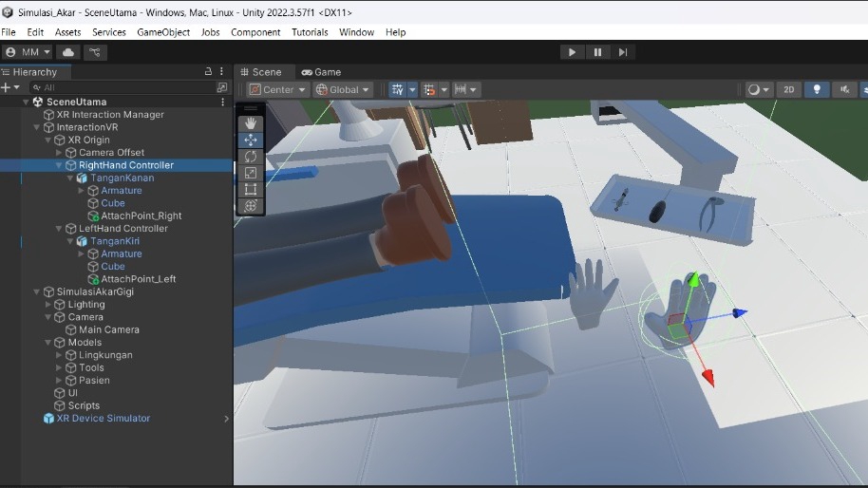Toggle scene lighting bulb

click(816, 89)
